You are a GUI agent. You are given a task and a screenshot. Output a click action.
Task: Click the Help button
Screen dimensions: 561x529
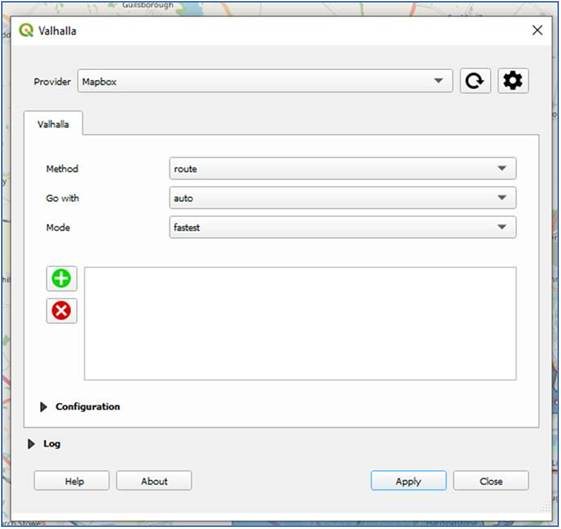click(72, 481)
